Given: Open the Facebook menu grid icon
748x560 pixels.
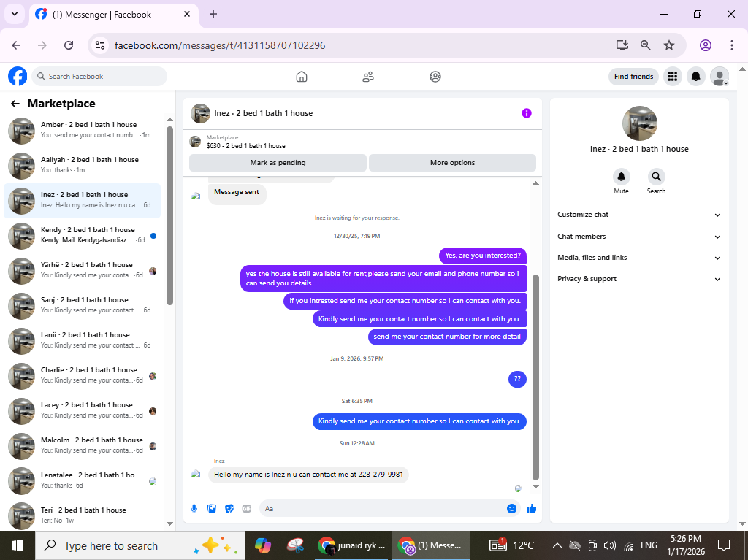Looking at the screenshot, I should [x=673, y=77].
